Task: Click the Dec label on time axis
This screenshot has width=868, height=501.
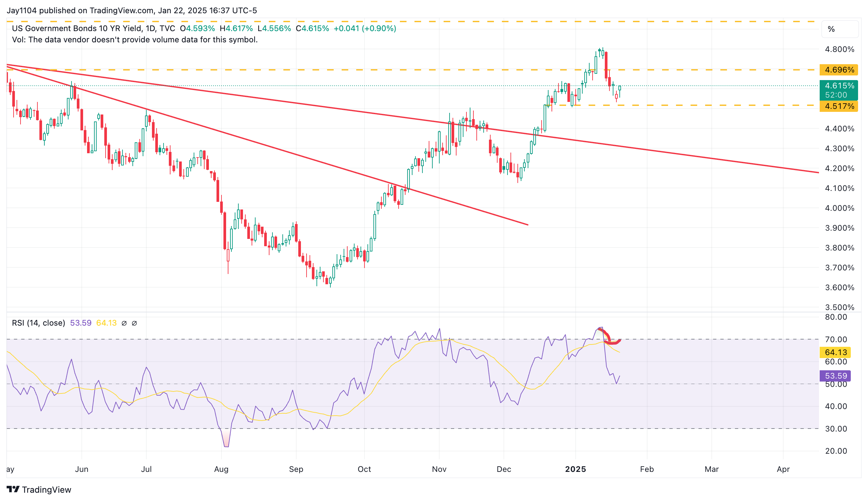Action: [x=504, y=469]
